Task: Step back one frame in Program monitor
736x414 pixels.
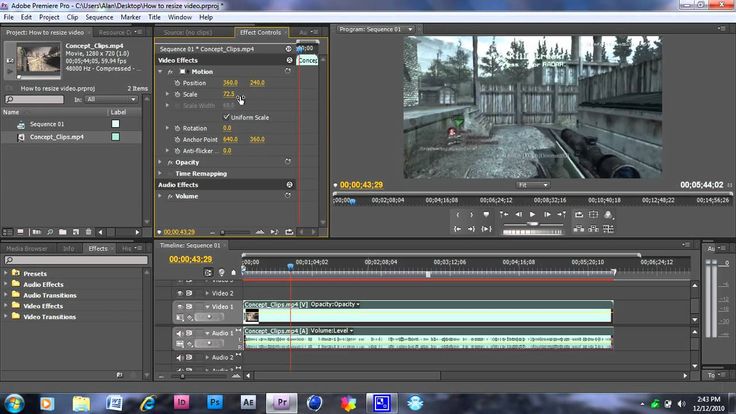Action: [519, 215]
